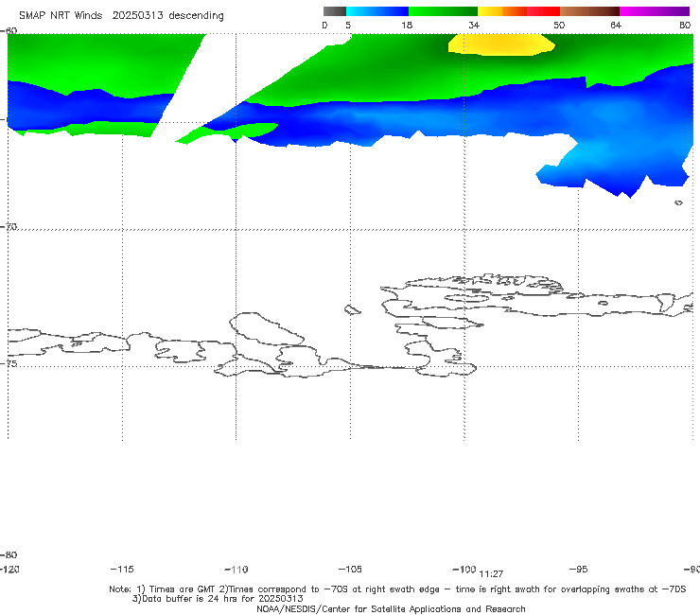Click the NOAA/NESDIS credit line
Image resolution: width=700 pixels, height=615 pixels.
click(x=391, y=609)
